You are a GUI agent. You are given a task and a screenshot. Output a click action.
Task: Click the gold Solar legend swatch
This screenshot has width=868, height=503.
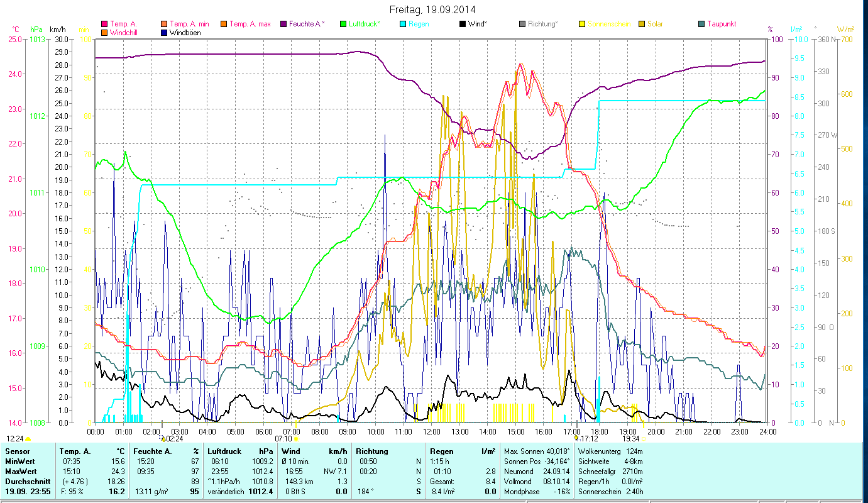[641, 25]
